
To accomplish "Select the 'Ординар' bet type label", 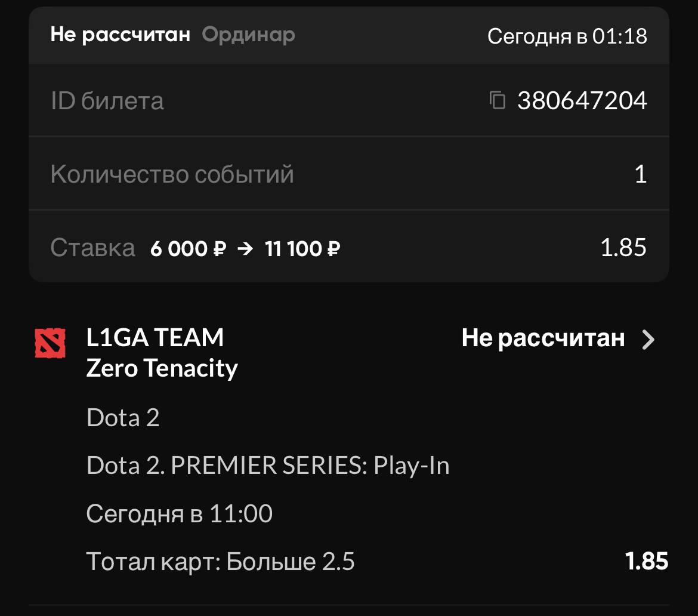I will tap(248, 35).
